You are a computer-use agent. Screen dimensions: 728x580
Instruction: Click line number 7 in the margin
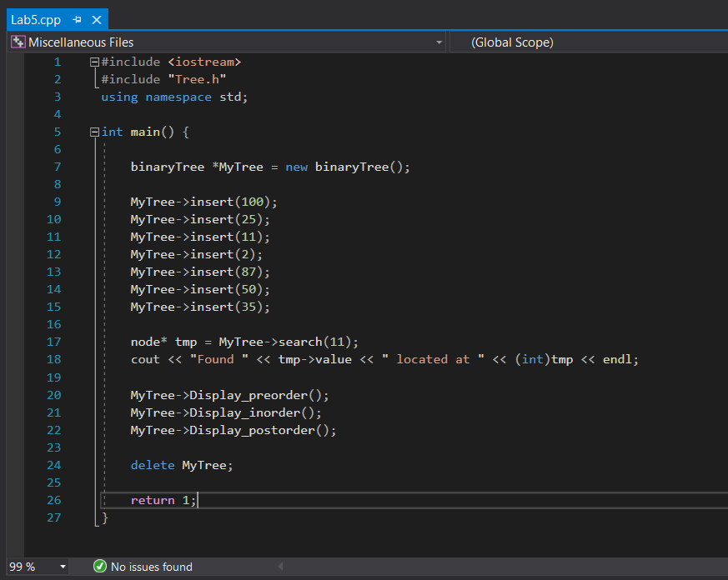[57, 167]
